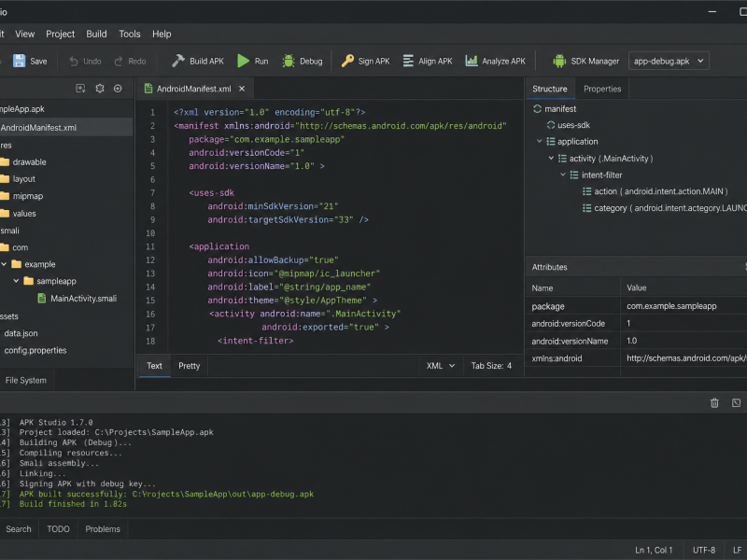The height and width of the screenshot is (560, 747).
Task: Click the Name column header in Attributes
Action: coord(543,287)
